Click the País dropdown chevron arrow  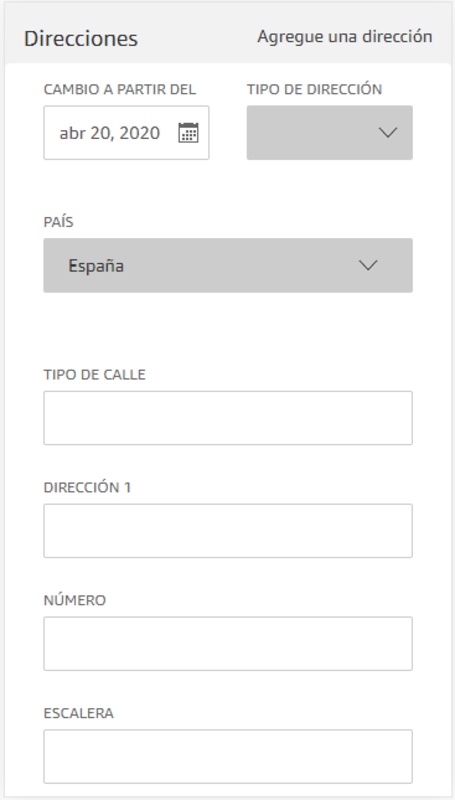point(368,265)
